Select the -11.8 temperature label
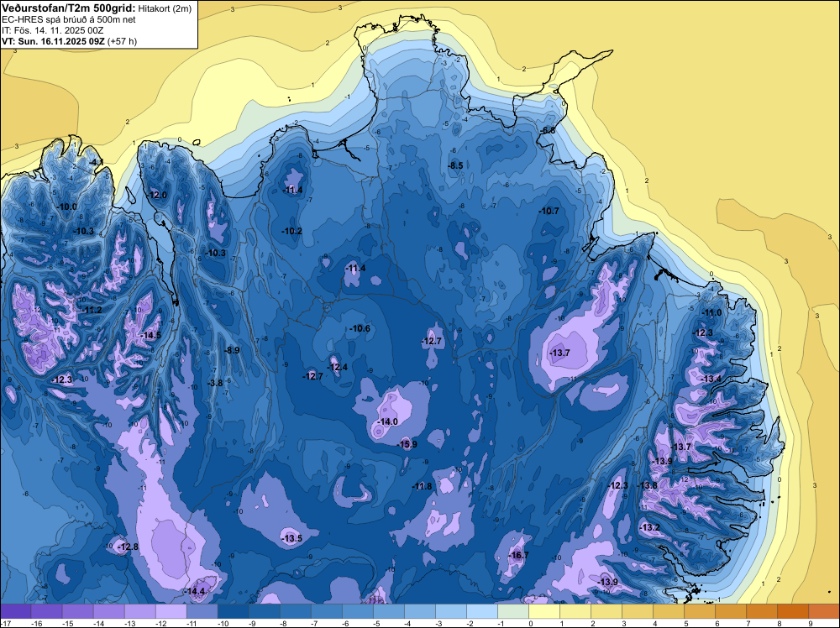The width and height of the screenshot is (840, 628). point(423,486)
